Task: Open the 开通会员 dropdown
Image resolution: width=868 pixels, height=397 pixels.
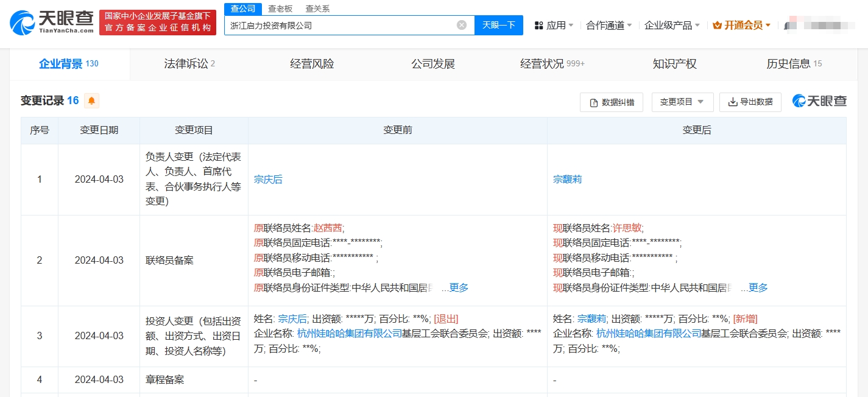Action: tap(741, 26)
